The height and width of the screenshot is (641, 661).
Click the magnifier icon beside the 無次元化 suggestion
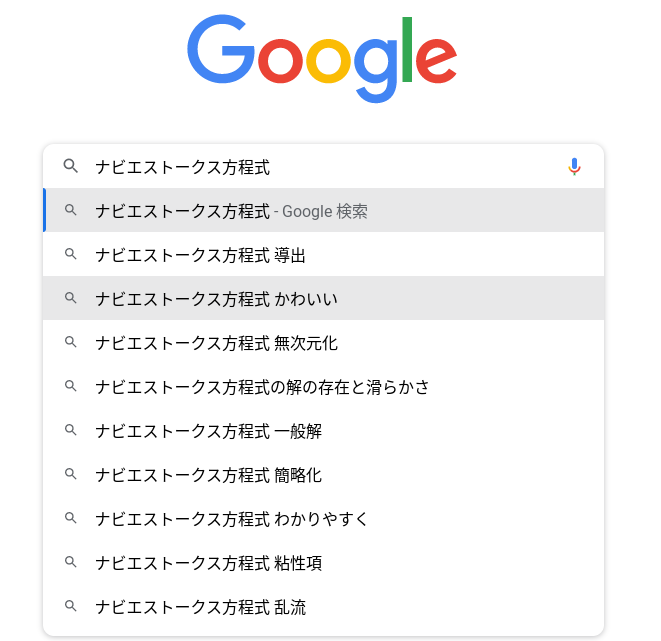click(70, 343)
